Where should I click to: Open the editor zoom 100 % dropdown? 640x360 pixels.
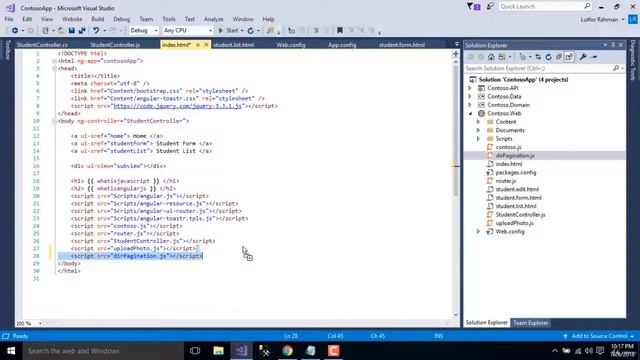(x=40, y=323)
